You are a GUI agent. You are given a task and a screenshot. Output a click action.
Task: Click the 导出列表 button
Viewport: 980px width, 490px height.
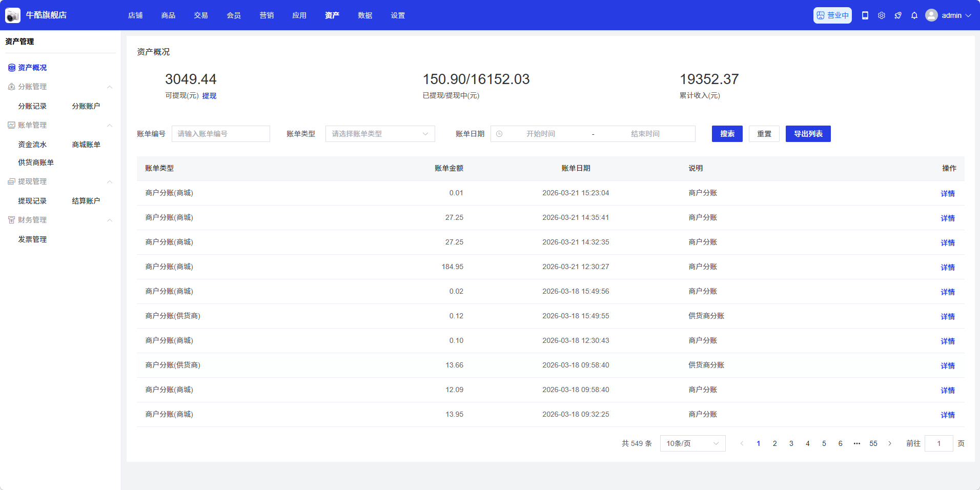click(x=808, y=134)
